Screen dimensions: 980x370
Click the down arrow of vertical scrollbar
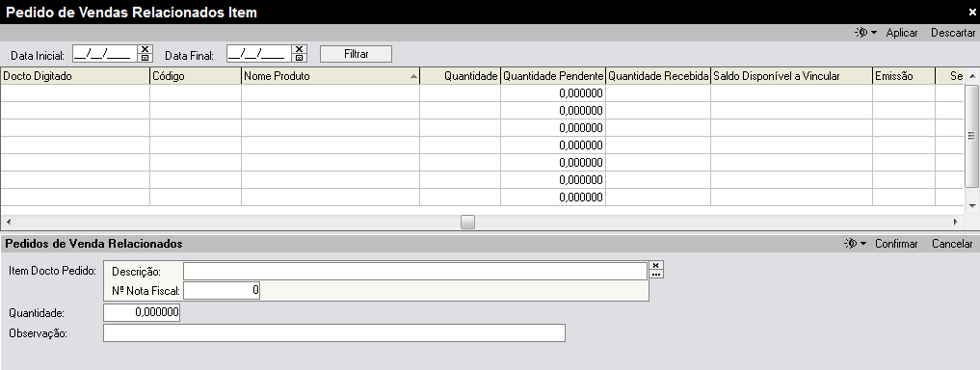[972, 205]
